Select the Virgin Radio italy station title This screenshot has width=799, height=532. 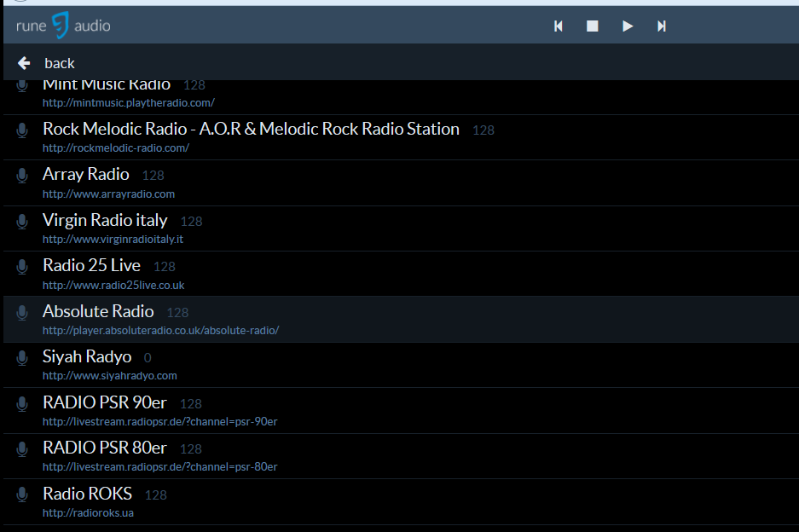click(x=105, y=220)
